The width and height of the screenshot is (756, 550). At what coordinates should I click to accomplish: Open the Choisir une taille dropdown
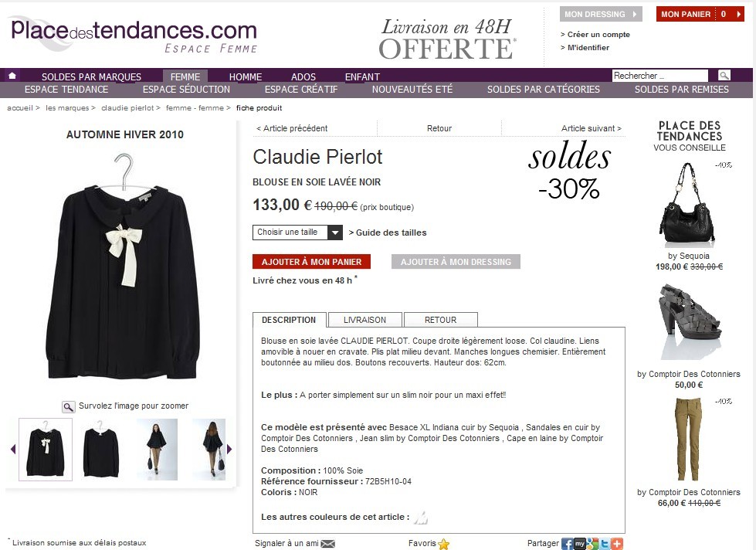coord(297,233)
